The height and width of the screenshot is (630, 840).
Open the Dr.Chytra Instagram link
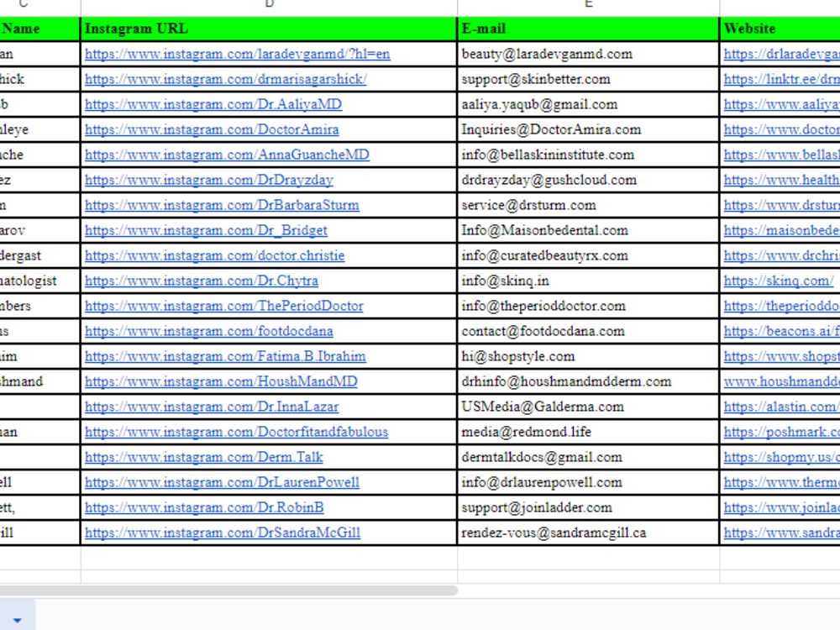click(202, 281)
